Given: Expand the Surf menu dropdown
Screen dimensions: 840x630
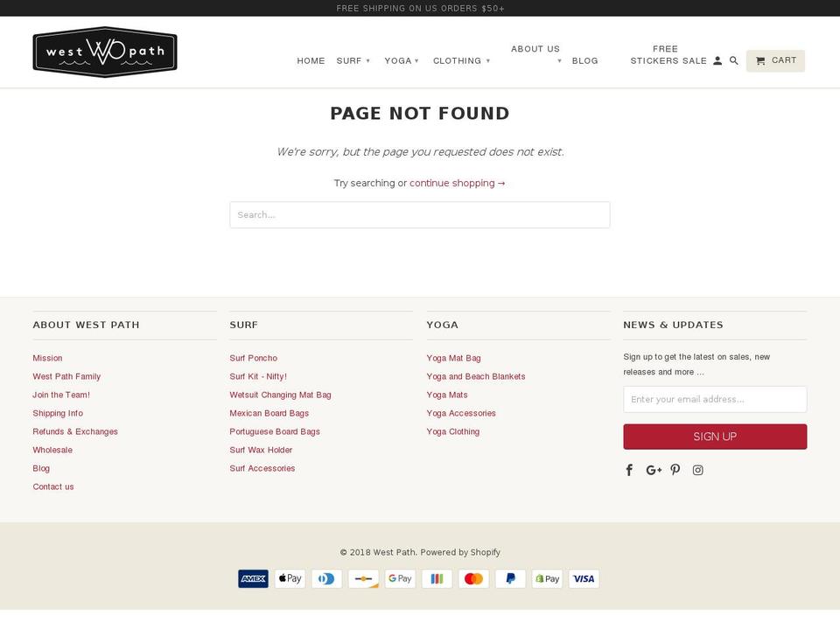Looking at the screenshot, I should (x=353, y=61).
